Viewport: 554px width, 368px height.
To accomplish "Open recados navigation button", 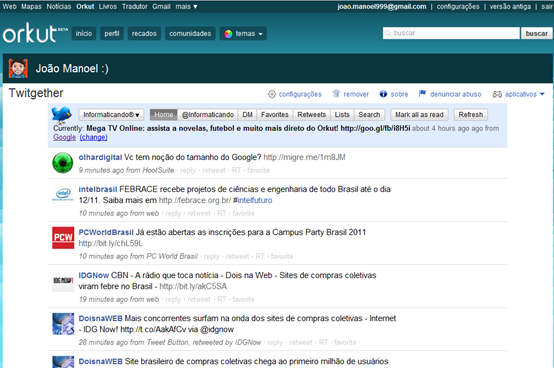I will [x=144, y=34].
